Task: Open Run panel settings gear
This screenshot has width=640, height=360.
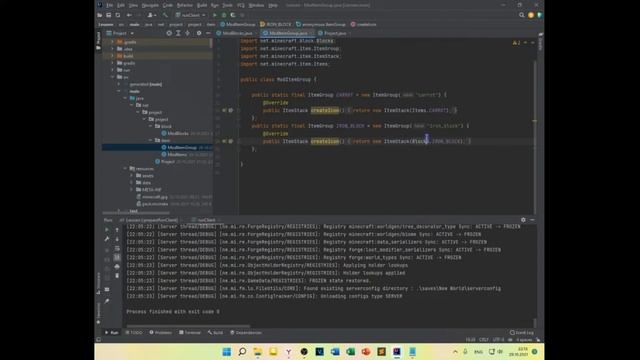Action: click(x=523, y=220)
